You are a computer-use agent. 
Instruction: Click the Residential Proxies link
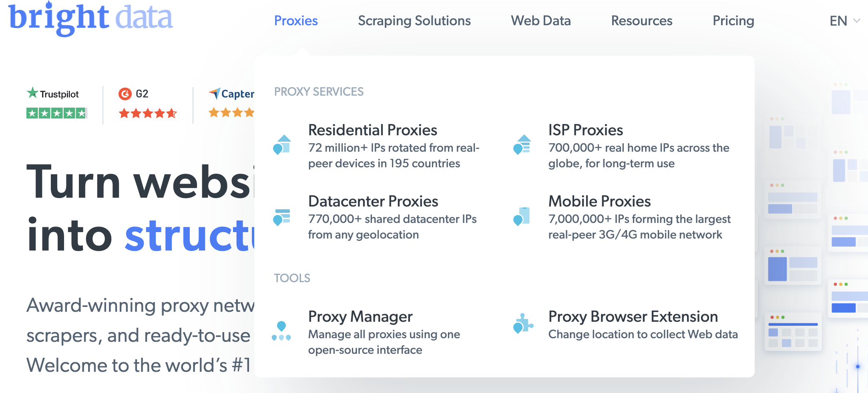[x=373, y=130]
